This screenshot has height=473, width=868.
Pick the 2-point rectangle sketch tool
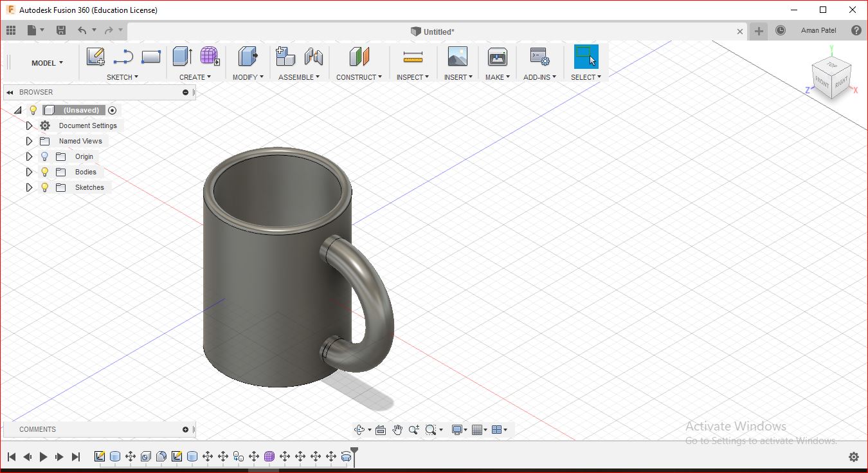(150, 57)
